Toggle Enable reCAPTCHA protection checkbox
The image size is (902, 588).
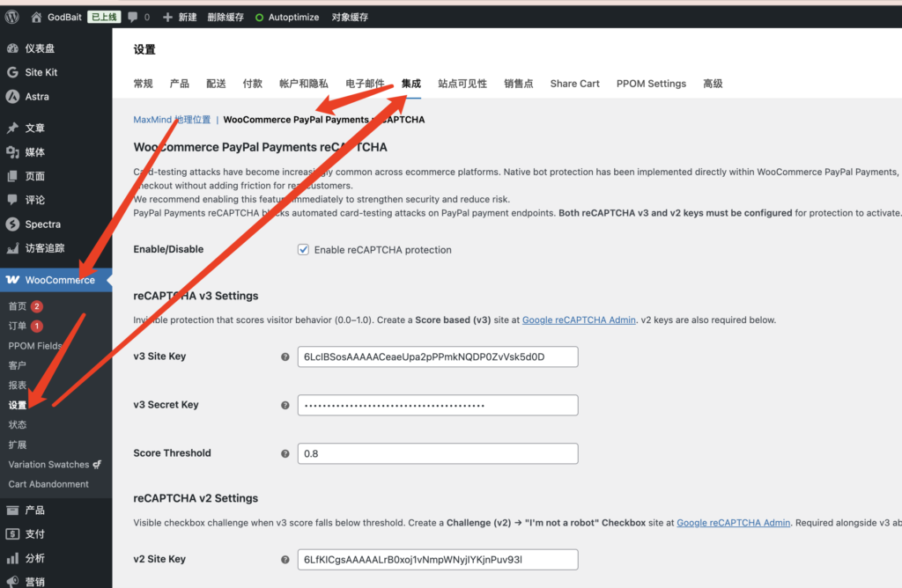point(304,250)
